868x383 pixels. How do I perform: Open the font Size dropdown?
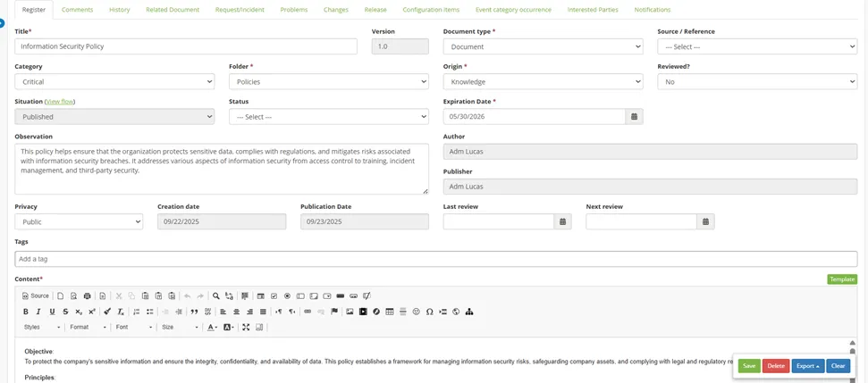[x=180, y=327]
